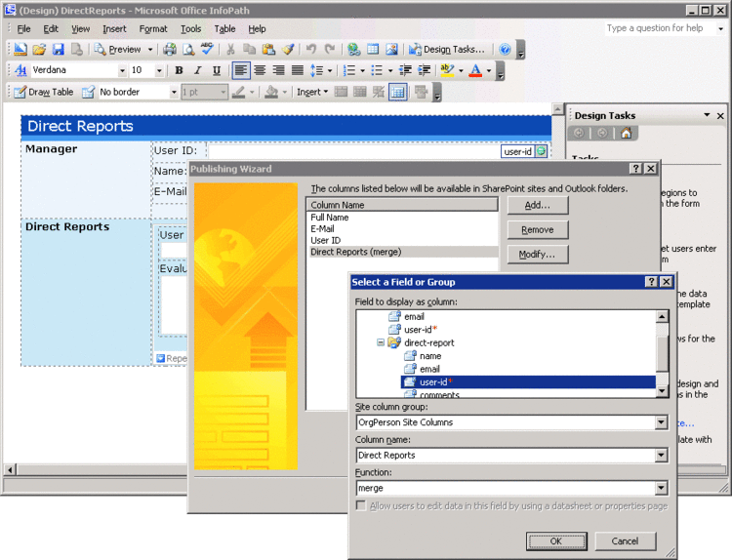Select Direct Reports (merge) column row

(403, 252)
